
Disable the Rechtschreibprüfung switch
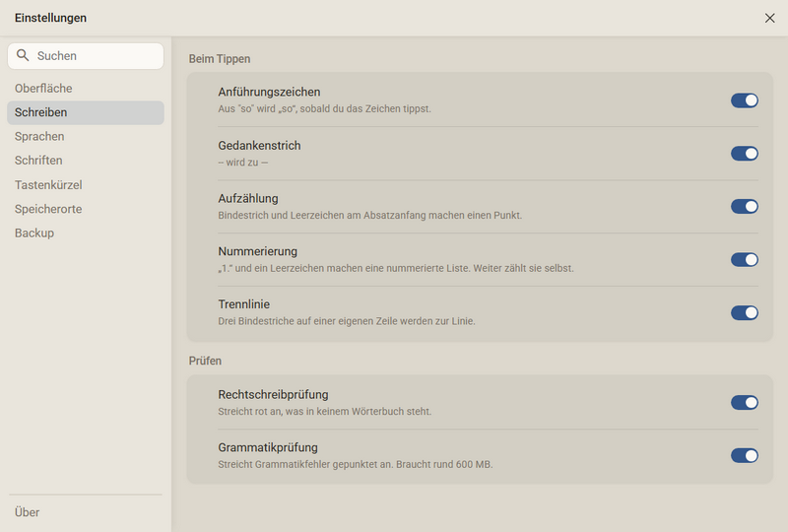click(x=745, y=403)
